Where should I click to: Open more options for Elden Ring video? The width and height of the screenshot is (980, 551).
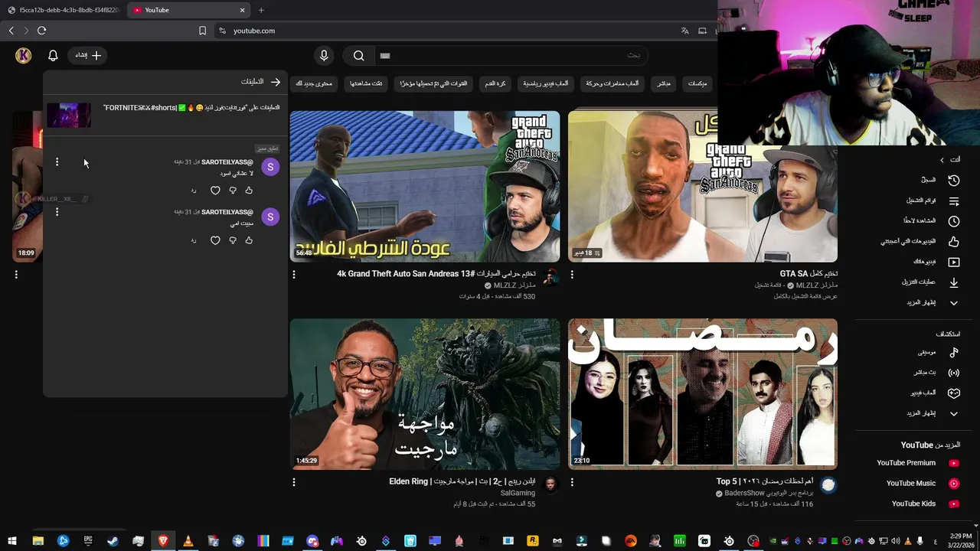click(294, 482)
